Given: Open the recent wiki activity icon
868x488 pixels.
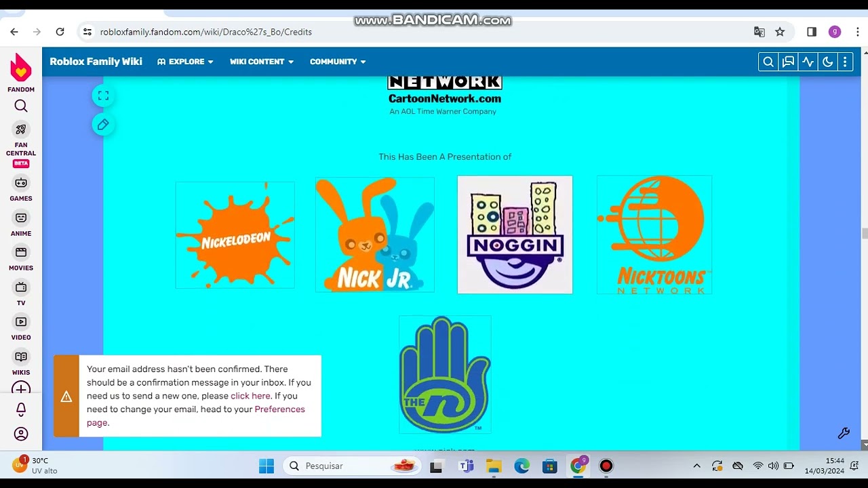Looking at the screenshot, I should tap(808, 62).
